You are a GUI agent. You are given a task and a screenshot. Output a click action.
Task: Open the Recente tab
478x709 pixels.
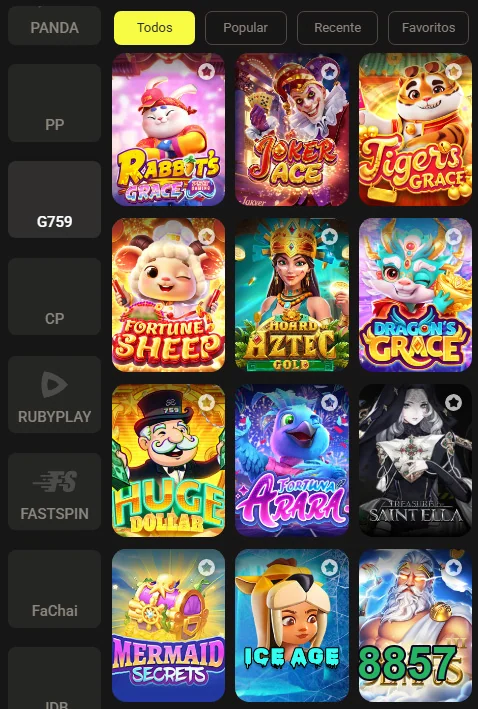point(337,28)
